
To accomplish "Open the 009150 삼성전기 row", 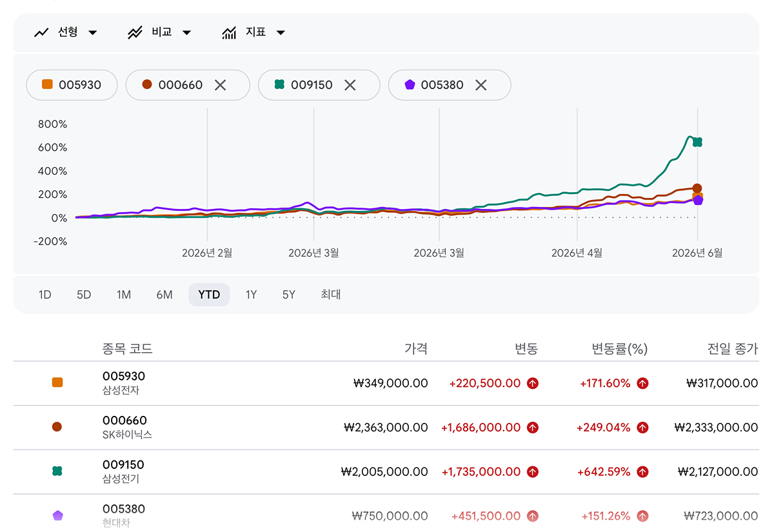I will pos(386,472).
